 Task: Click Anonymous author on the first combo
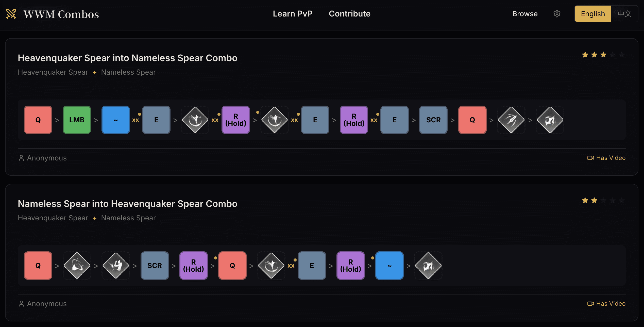coord(46,158)
